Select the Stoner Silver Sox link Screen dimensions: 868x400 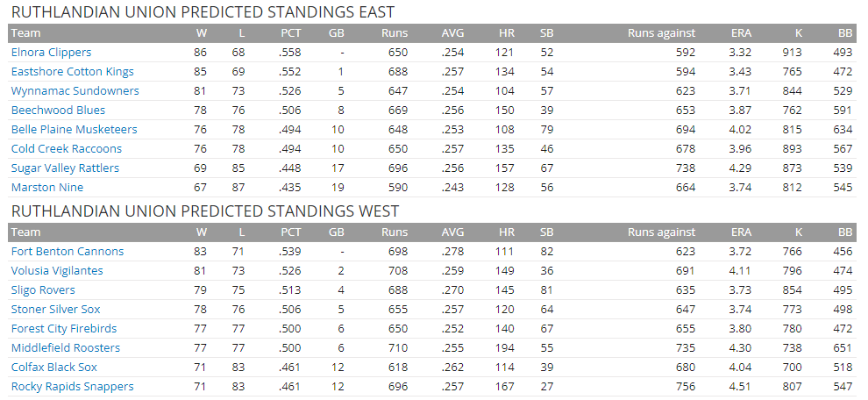55,310
